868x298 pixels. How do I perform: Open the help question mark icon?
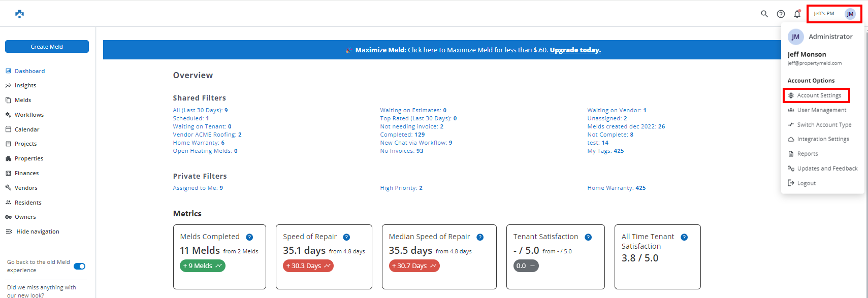(781, 14)
